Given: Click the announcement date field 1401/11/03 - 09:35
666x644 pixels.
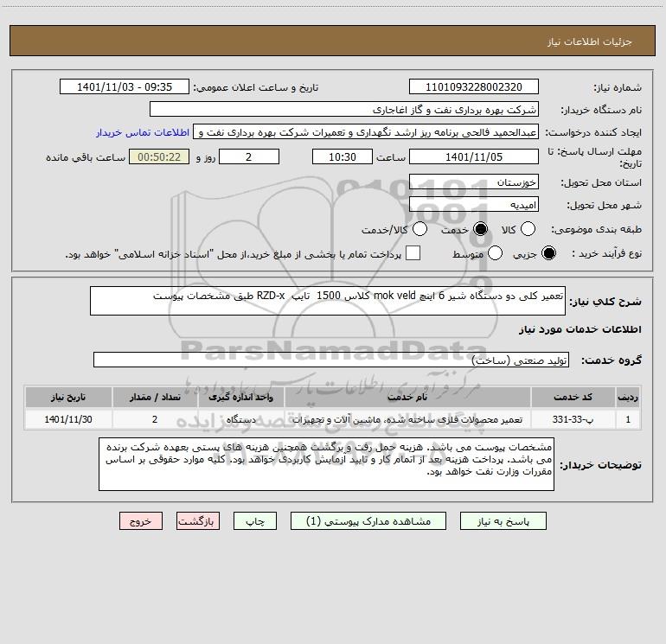Looking at the screenshot, I should (125, 87).
